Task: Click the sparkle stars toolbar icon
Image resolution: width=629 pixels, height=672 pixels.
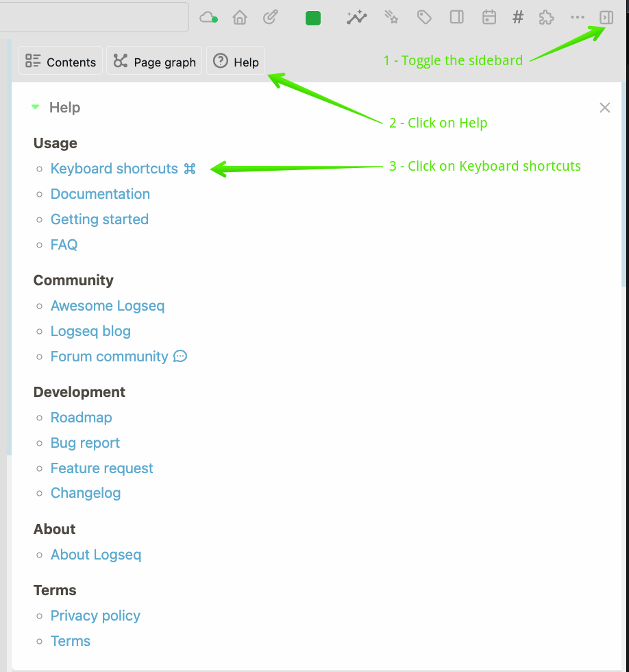Action: click(391, 18)
